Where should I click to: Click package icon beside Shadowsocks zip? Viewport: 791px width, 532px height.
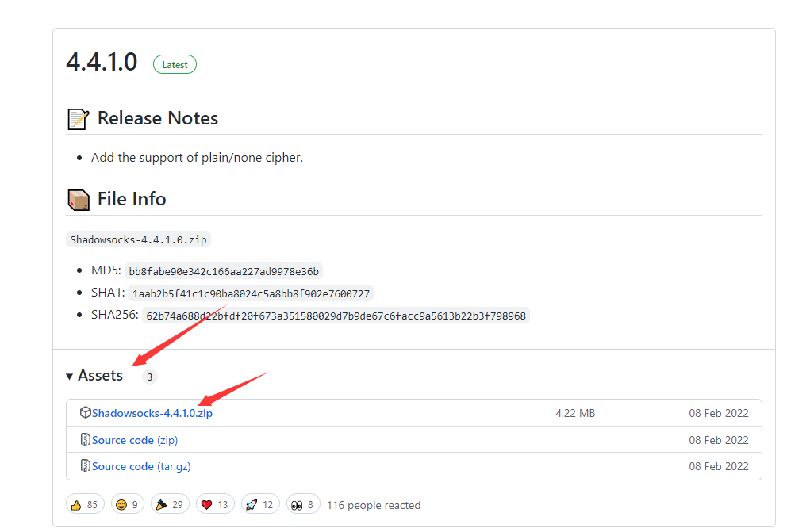(x=85, y=413)
